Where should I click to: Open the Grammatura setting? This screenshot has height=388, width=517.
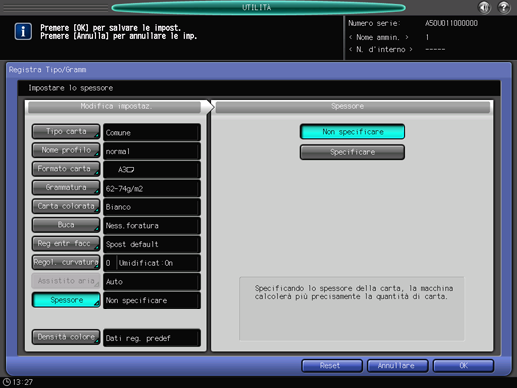click(x=66, y=187)
